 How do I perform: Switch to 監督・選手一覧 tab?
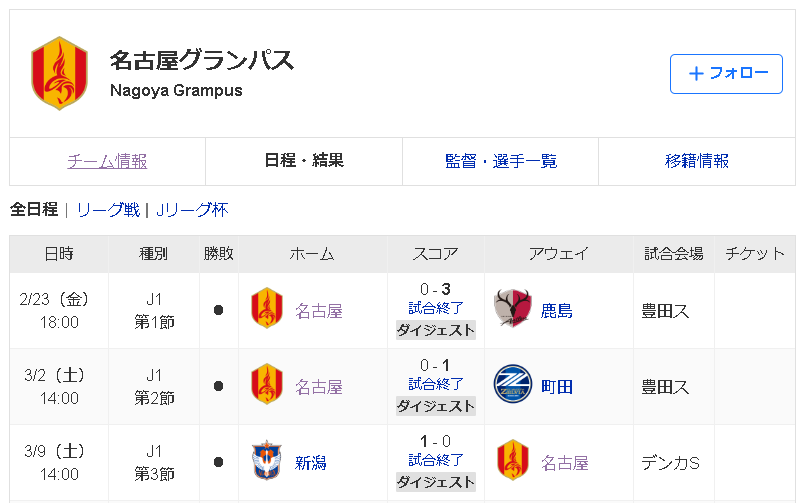(501, 161)
